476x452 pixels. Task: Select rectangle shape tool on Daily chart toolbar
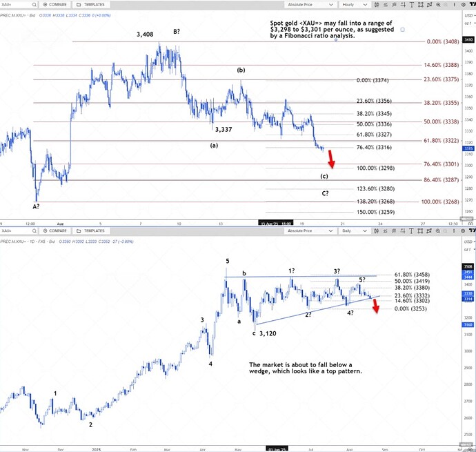click(x=420, y=231)
